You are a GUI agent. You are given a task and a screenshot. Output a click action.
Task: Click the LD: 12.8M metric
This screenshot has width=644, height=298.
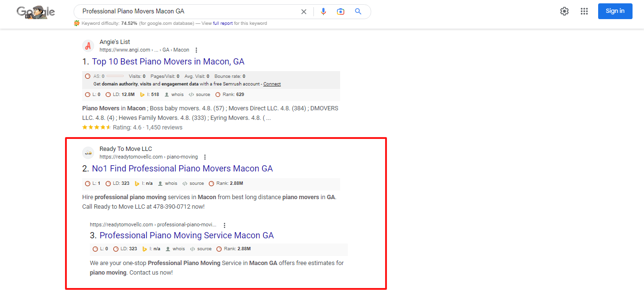(x=120, y=95)
